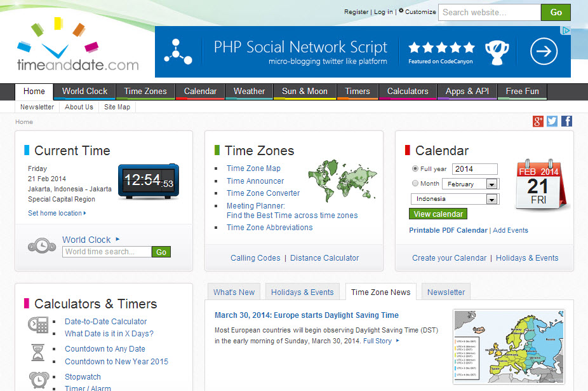Viewport: 588px width, 391px height.
Task: Click the Europe DST map thumbnail
Action: 509,346
